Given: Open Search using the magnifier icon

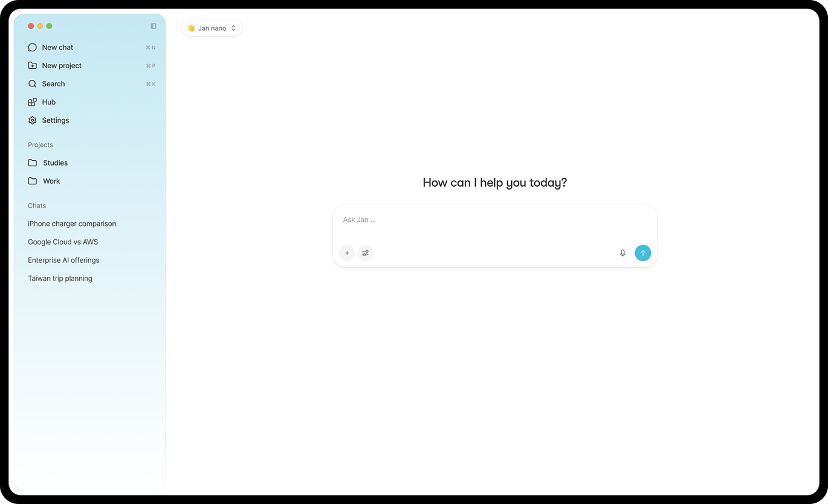Looking at the screenshot, I should tap(53, 83).
